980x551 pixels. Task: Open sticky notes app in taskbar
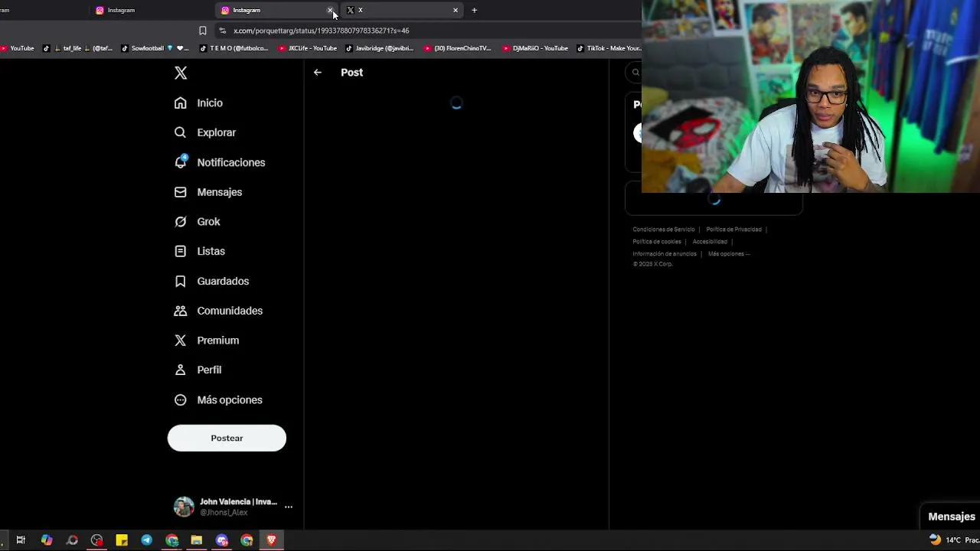click(122, 540)
